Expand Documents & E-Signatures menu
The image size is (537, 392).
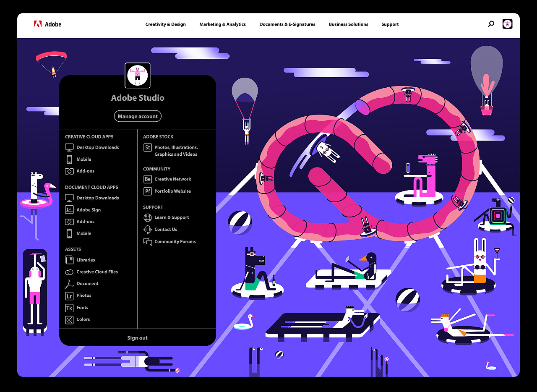[x=287, y=24]
